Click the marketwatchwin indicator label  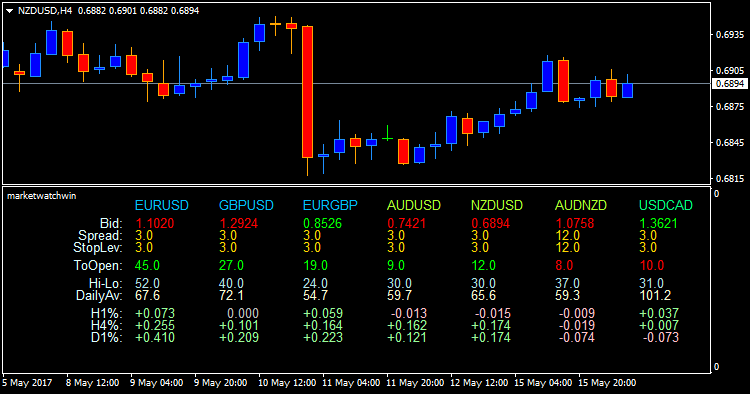click(x=42, y=196)
